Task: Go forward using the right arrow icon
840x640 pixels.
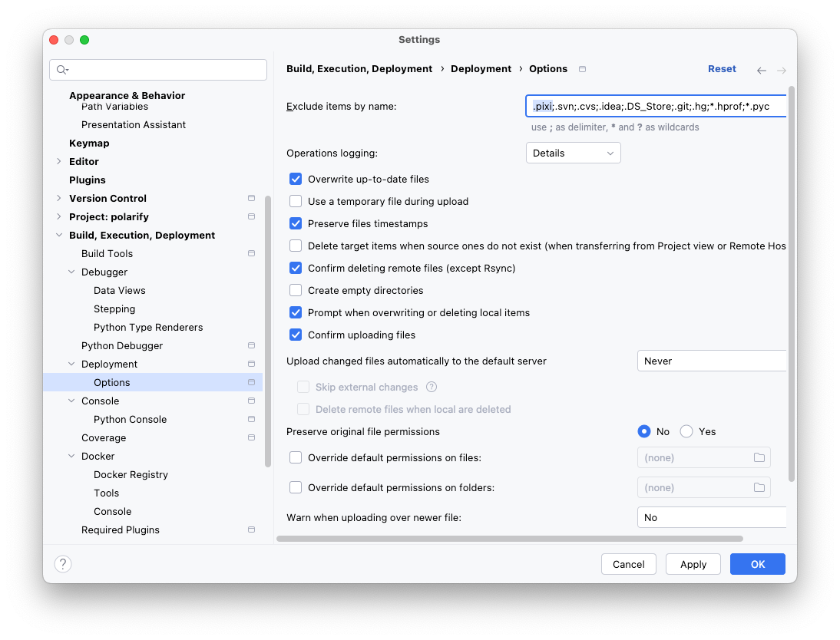Action: pos(782,70)
